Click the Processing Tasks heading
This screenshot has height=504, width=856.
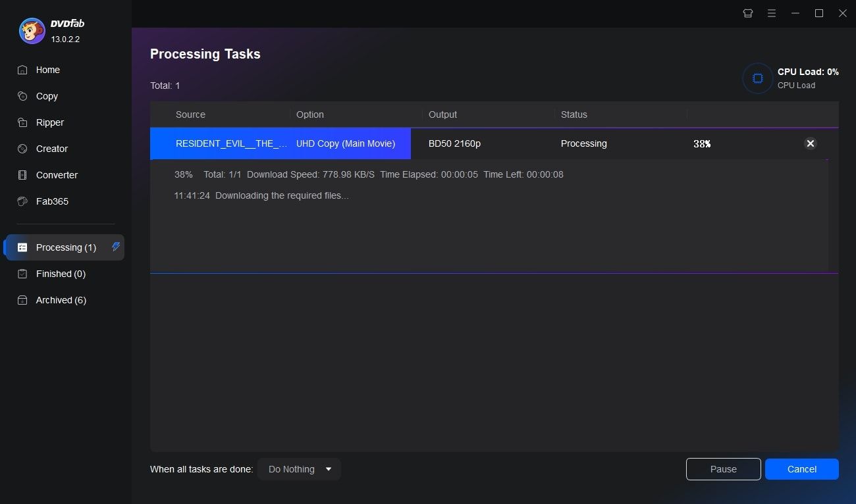click(x=205, y=54)
